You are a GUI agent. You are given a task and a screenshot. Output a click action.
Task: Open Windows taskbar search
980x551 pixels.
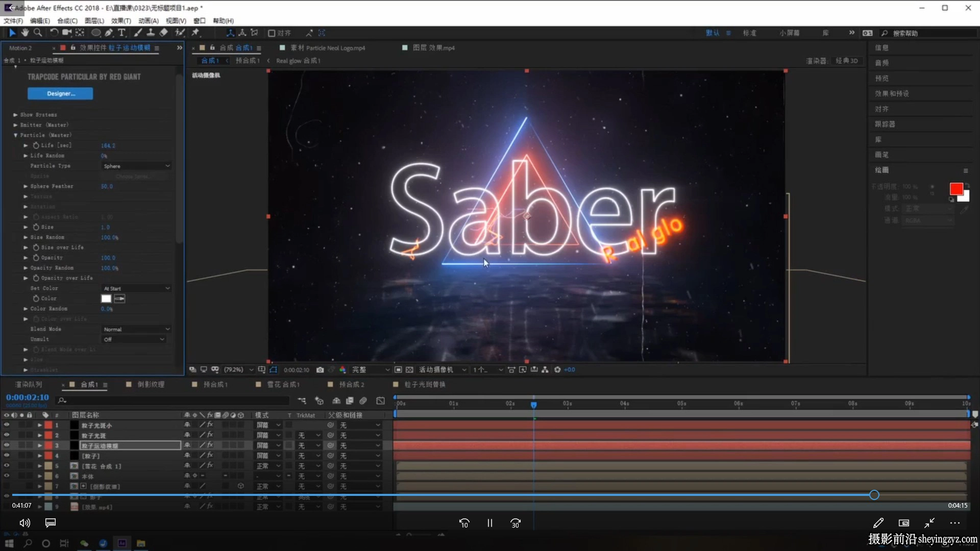[x=28, y=543]
